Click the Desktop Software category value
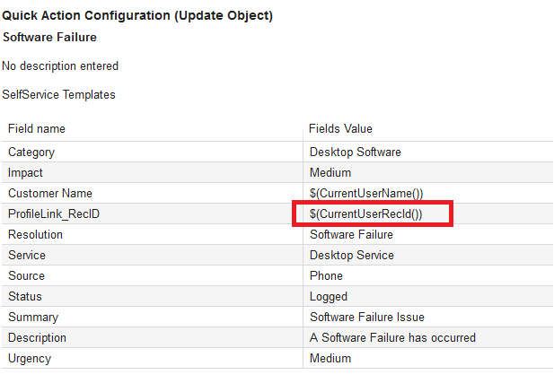 coord(356,152)
